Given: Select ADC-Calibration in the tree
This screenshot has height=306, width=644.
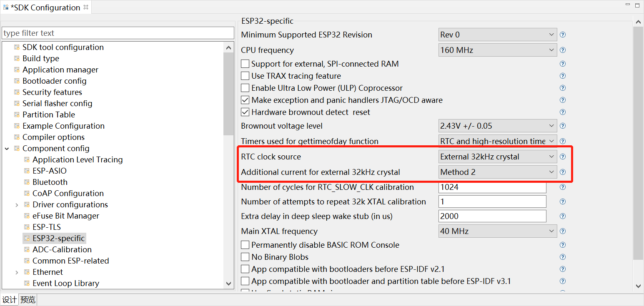Looking at the screenshot, I should point(62,249).
